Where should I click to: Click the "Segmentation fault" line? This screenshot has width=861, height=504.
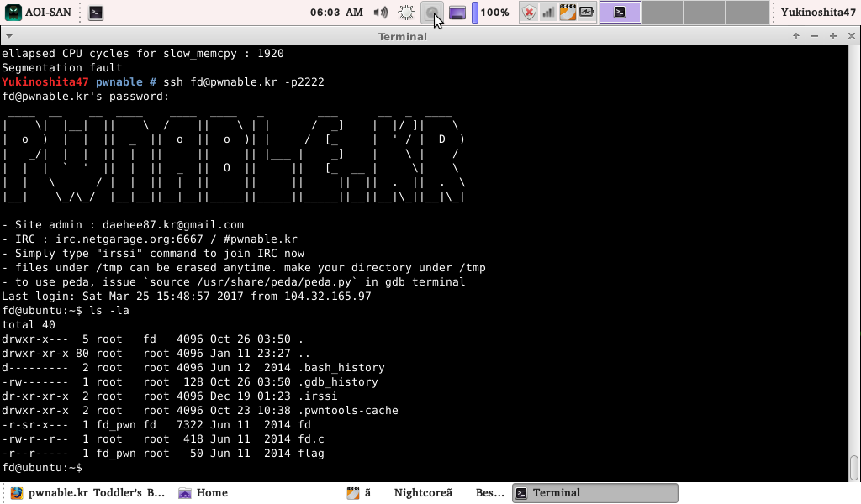62,67
